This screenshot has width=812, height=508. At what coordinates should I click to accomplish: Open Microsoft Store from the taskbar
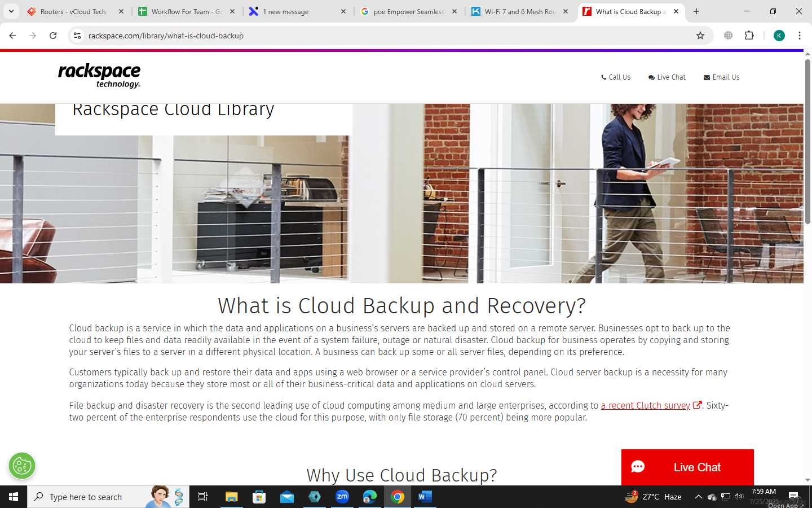tap(259, 497)
